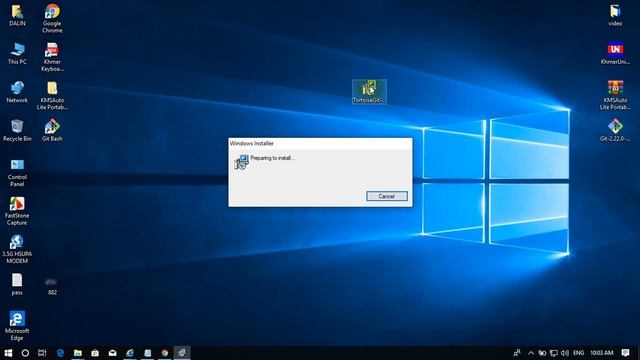This screenshot has height=360, width=640.
Task: Open the 10:03 AM clock flyout
Action: (x=602, y=353)
